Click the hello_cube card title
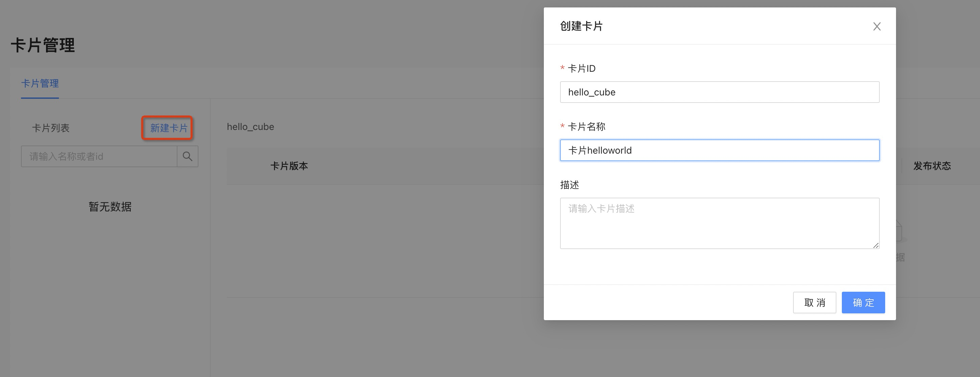This screenshot has height=377, width=980. 250,127
